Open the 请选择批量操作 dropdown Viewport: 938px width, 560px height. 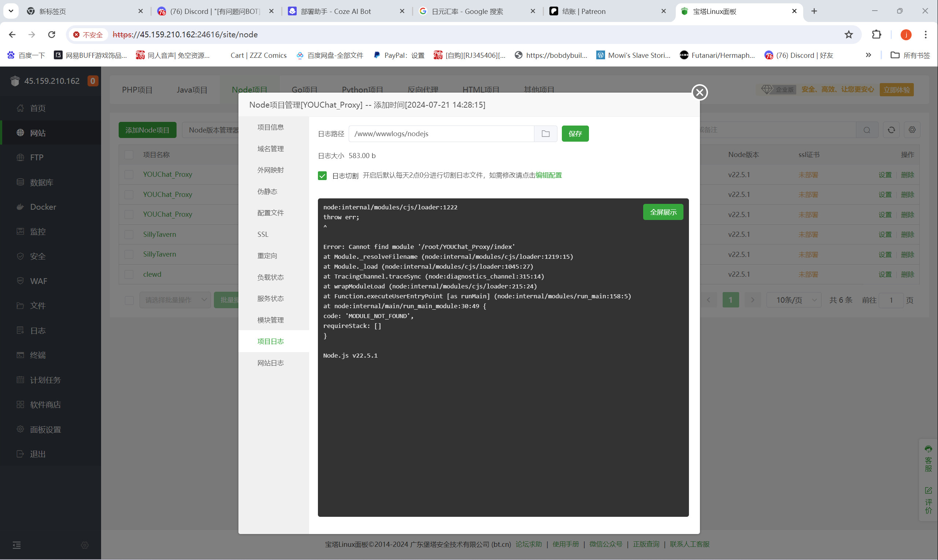coord(175,300)
